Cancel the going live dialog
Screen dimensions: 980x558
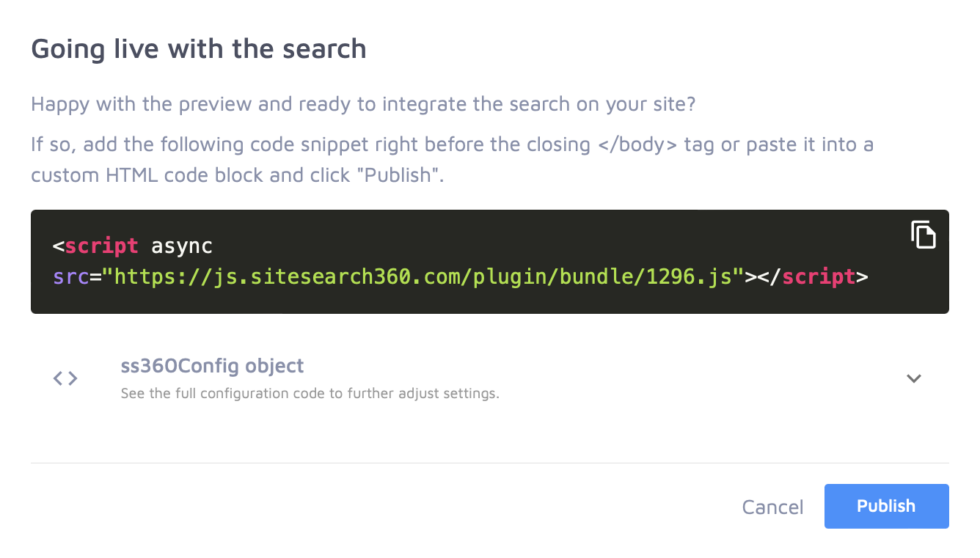(772, 507)
